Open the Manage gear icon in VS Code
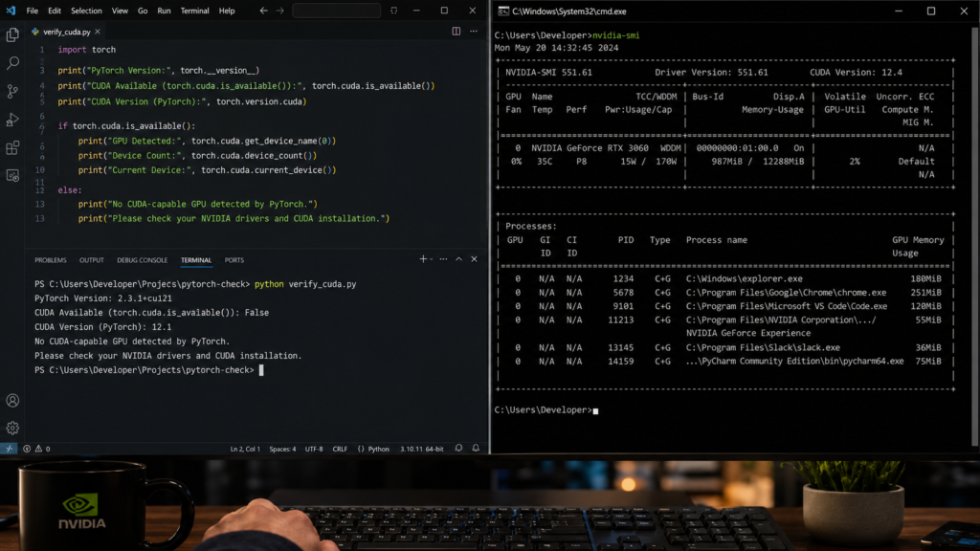Screen dimensions: 980x551 click(x=12, y=428)
